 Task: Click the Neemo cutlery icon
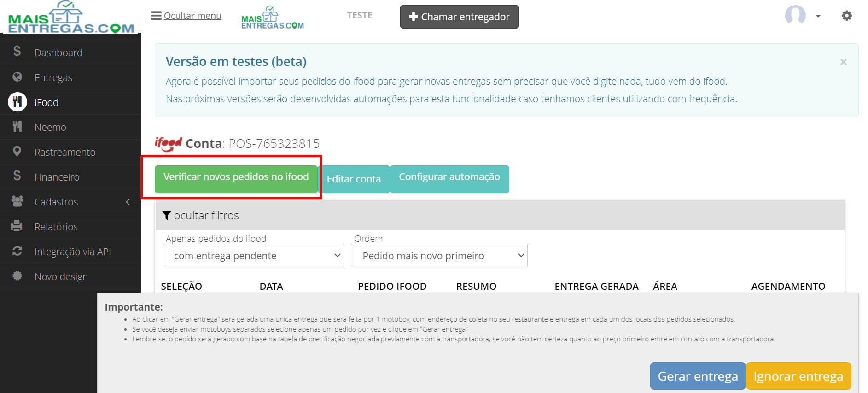click(17, 126)
